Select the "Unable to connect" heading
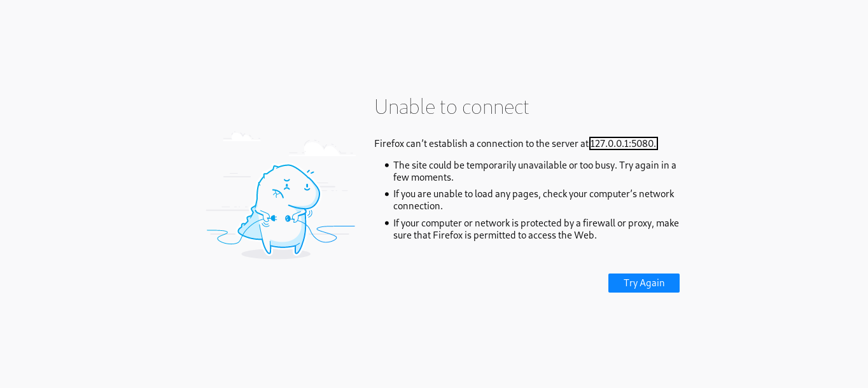Screen dimensions: 868x388 coord(451,107)
